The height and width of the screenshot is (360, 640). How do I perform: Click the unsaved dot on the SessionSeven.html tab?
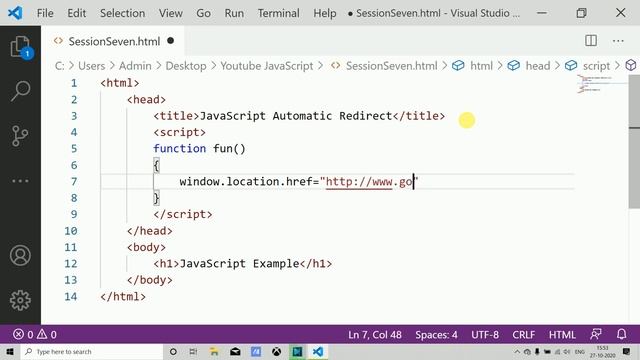coord(171,41)
